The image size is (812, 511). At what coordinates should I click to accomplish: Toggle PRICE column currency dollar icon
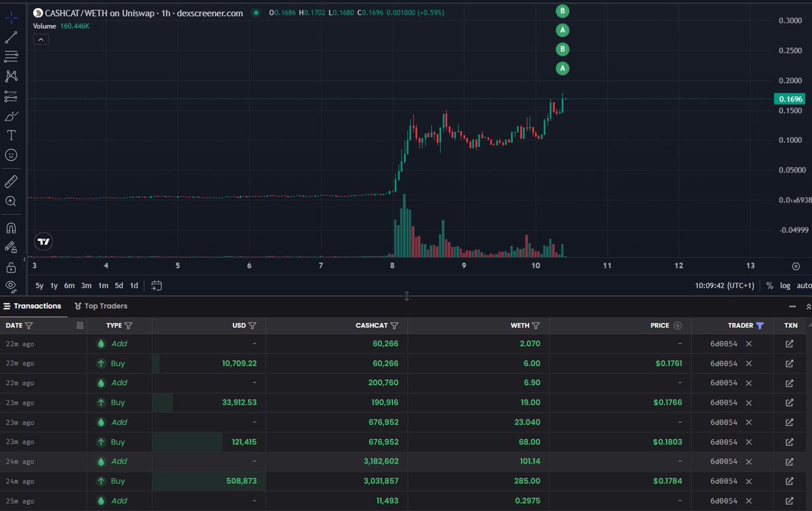[x=677, y=326]
